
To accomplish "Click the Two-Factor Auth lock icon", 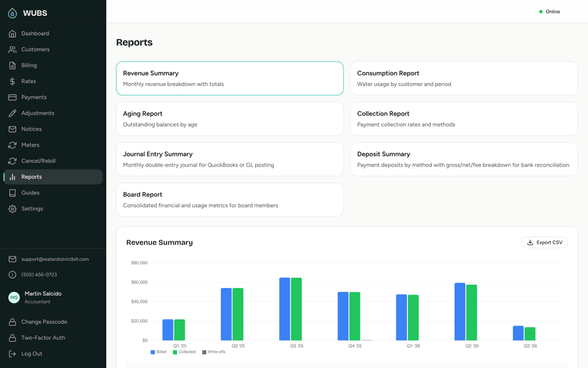I will click(12, 337).
